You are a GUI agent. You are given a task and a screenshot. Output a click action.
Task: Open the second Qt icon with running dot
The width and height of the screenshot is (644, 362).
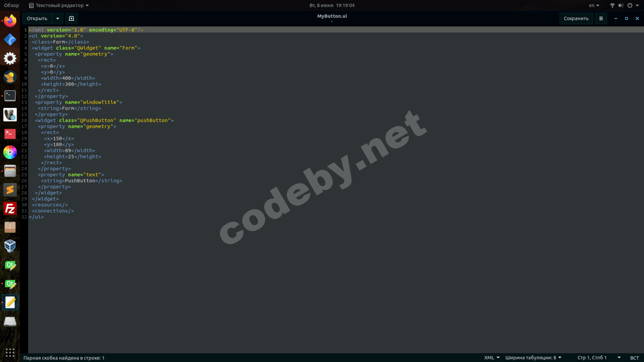(10, 284)
